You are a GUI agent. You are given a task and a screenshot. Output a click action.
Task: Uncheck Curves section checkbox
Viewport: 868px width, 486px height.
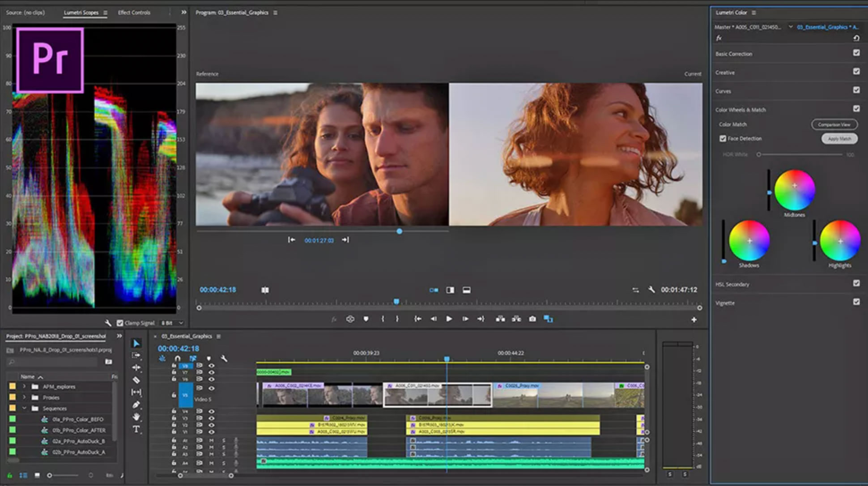(856, 90)
